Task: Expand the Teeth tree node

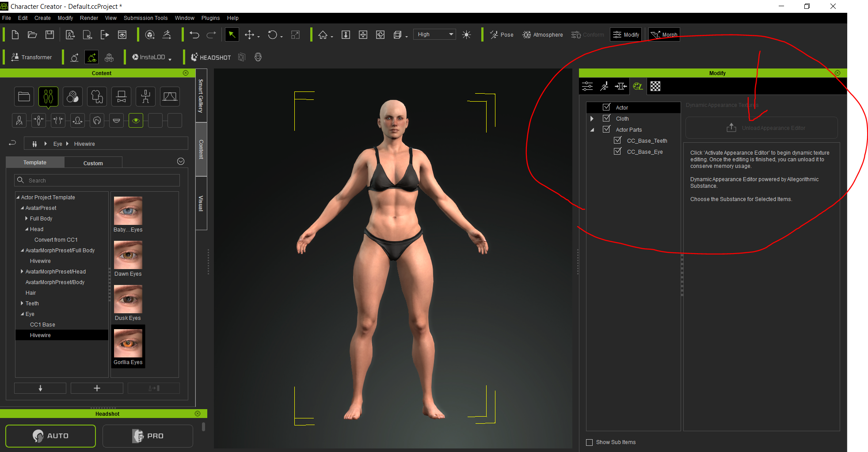Action: [22, 303]
